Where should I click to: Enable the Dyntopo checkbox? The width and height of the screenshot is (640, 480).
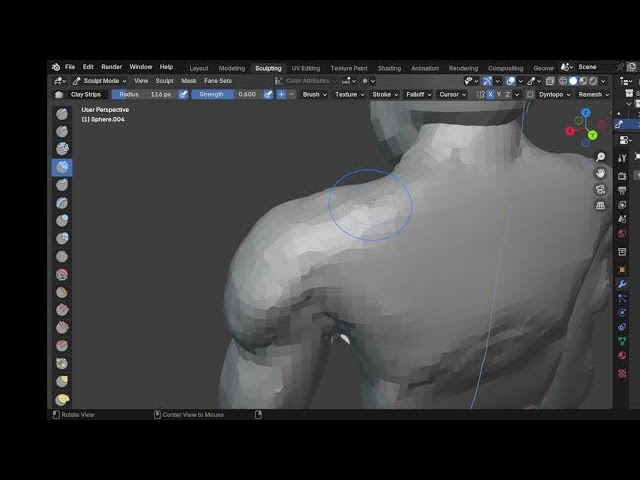[x=530, y=95]
